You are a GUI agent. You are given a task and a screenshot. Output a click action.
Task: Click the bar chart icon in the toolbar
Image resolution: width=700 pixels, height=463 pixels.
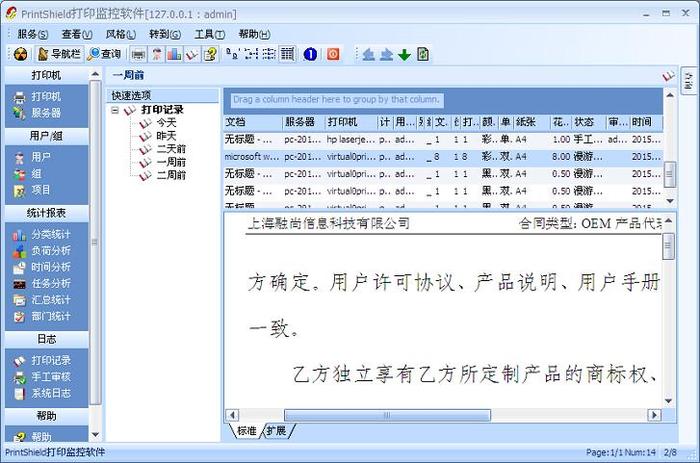pos(174,54)
